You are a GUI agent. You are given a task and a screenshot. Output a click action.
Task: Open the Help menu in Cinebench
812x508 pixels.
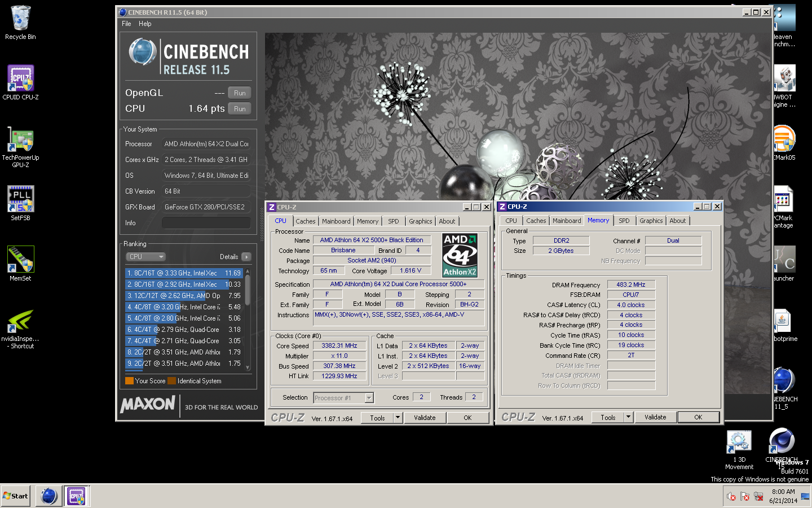pyautogui.click(x=145, y=24)
